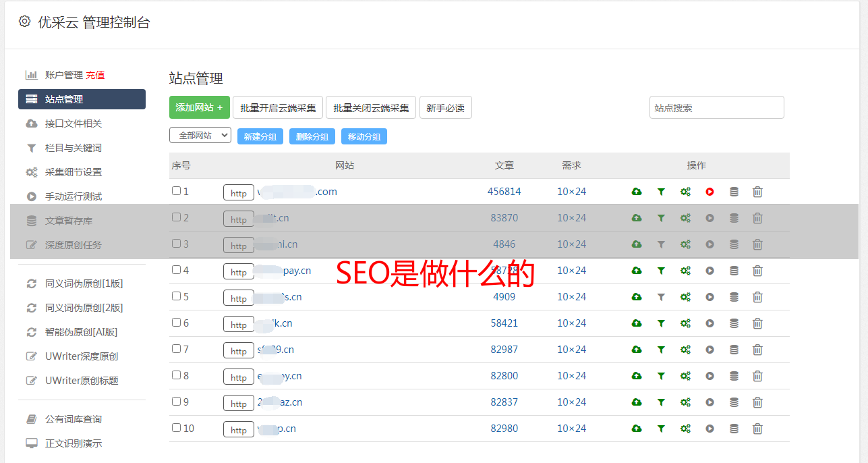Open 栏目与关键词 in the sidebar
Image resolution: width=868 pixels, height=463 pixels.
(74, 148)
